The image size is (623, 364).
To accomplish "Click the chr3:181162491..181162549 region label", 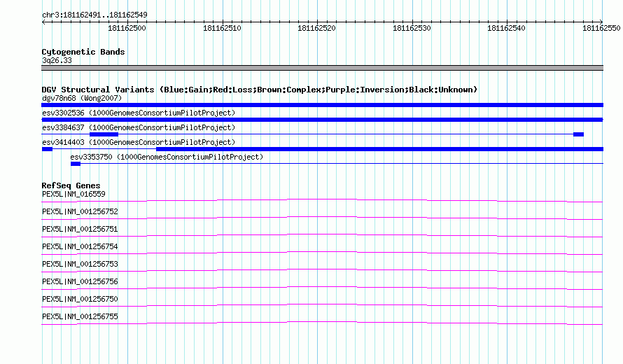I will click(x=94, y=15).
